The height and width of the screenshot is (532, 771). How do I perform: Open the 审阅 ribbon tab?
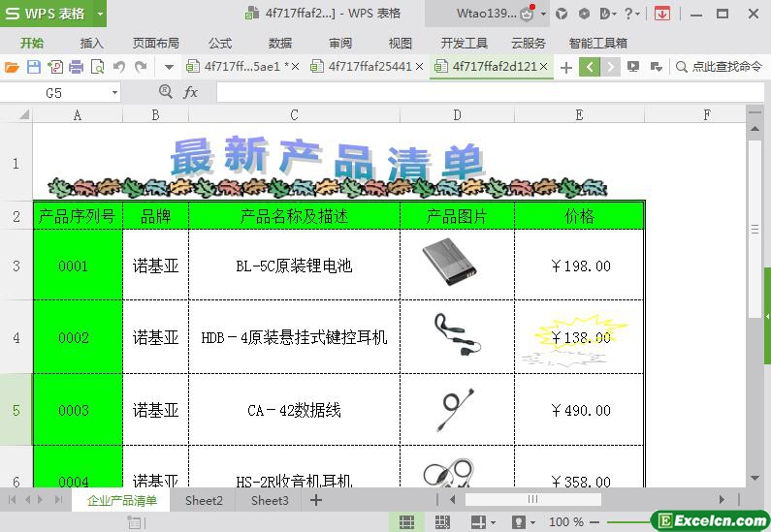pos(340,44)
